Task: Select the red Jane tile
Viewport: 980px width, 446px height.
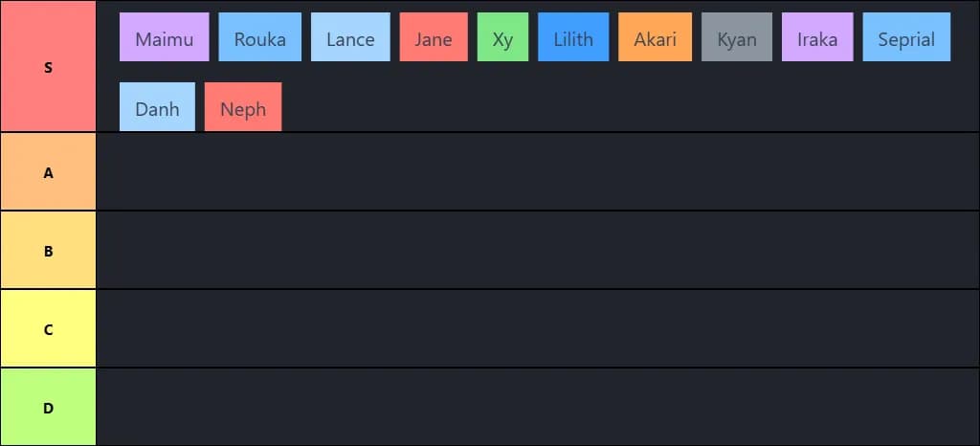Action: point(434,38)
